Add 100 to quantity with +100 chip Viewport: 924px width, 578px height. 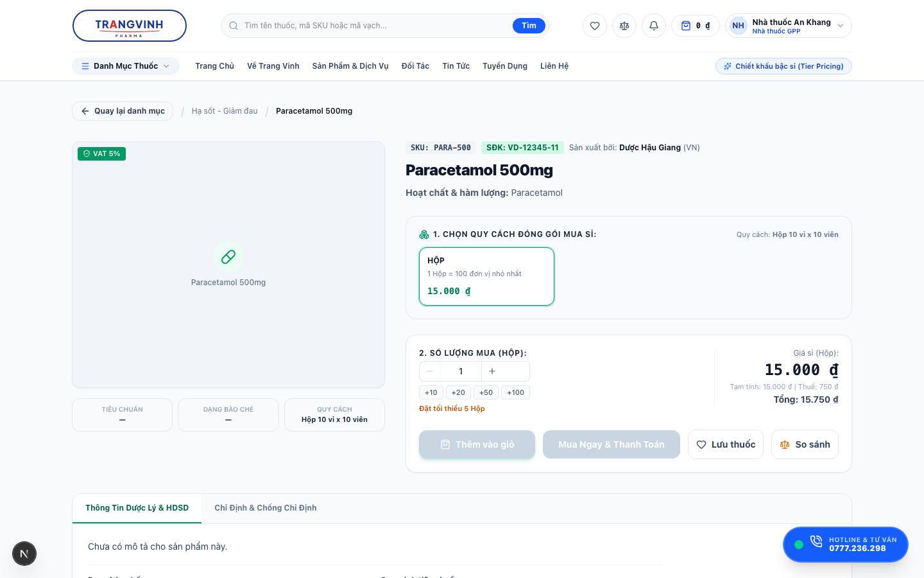pyautogui.click(x=516, y=392)
